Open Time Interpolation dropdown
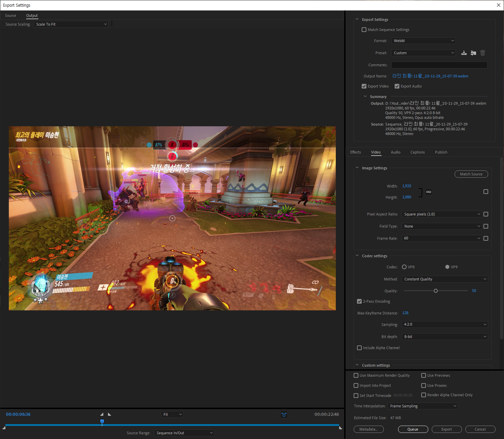Screen dimensions: 504x439 (423, 406)
